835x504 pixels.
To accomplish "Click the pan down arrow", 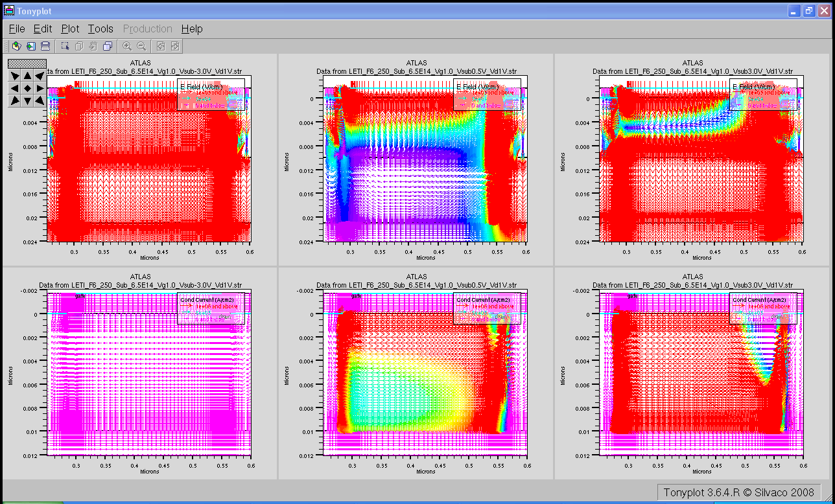I will point(27,100).
